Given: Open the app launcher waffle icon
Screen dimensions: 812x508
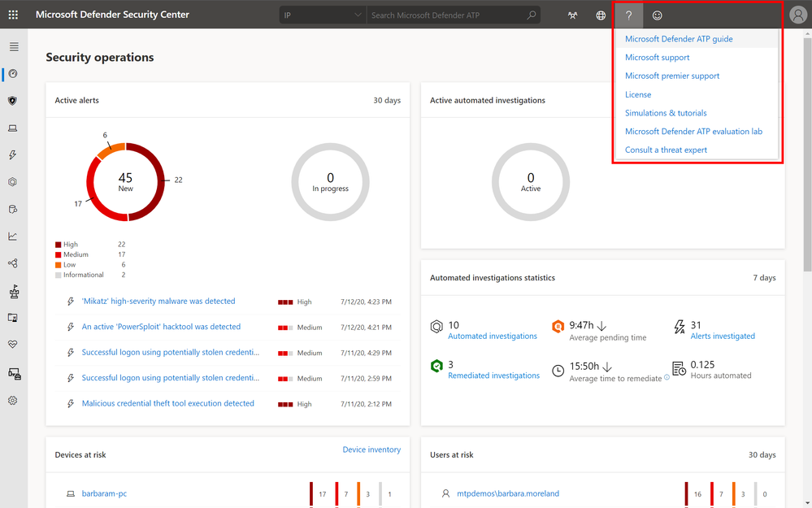Looking at the screenshot, I should pyautogui.click(x=14, y=15).
